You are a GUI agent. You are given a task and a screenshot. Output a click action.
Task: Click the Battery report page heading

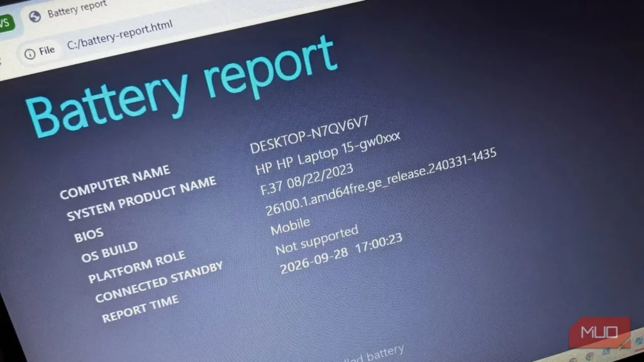pos(182,87)
